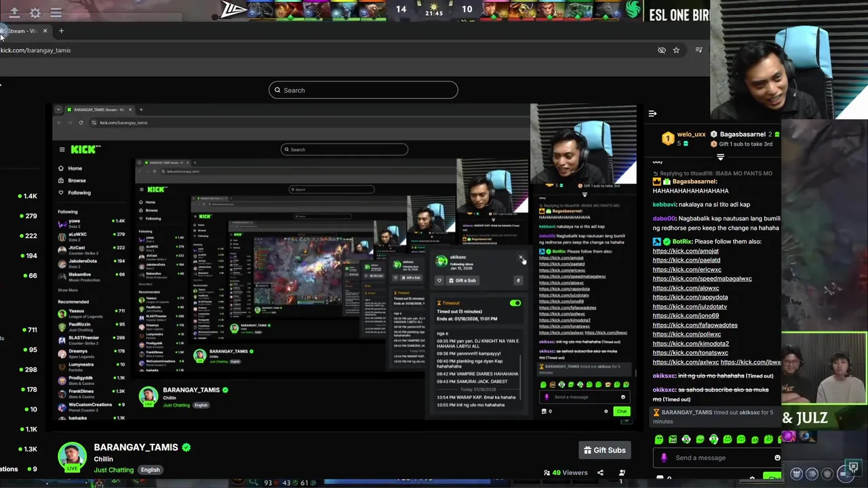868x488 pixels.
Task: Open the recommended WsCustomCreations channel
Action: (x=92, y=407)
